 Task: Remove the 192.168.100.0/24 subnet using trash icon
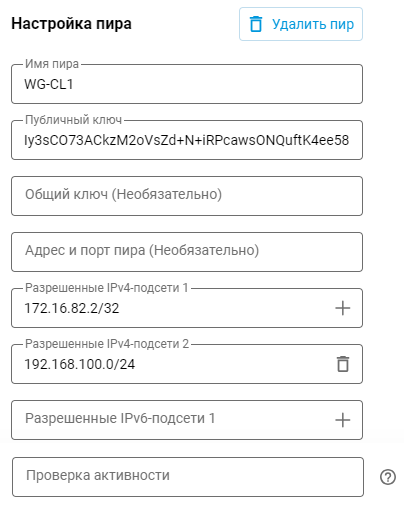(342, 364)
